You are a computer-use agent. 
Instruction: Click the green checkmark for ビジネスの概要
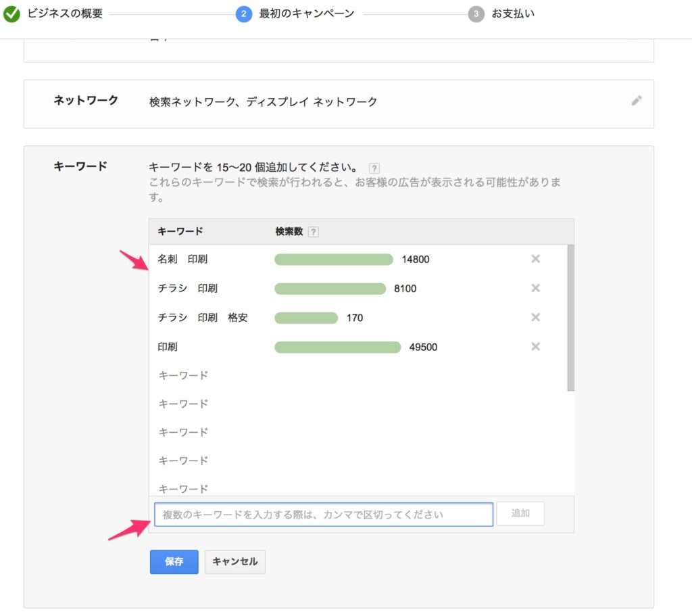tap(11, 14)
